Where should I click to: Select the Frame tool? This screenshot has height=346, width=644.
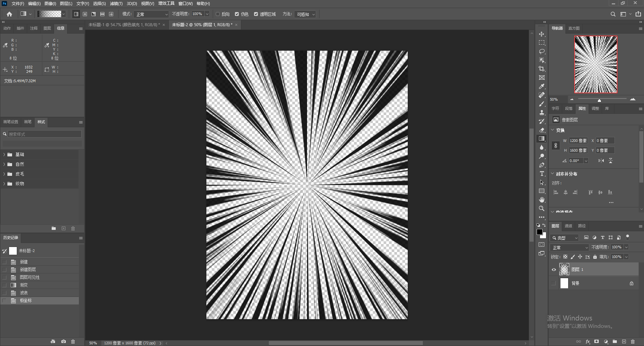pyautogui.click(x=542, y=78)
